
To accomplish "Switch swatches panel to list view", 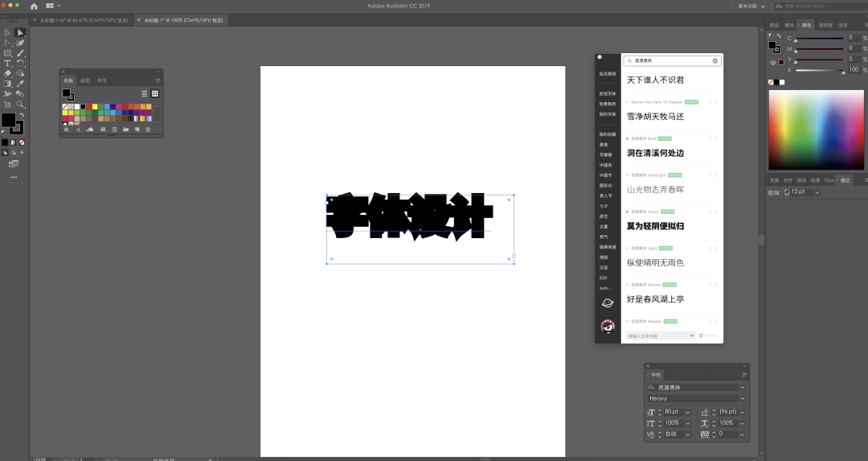I will (x=145, y=93).
